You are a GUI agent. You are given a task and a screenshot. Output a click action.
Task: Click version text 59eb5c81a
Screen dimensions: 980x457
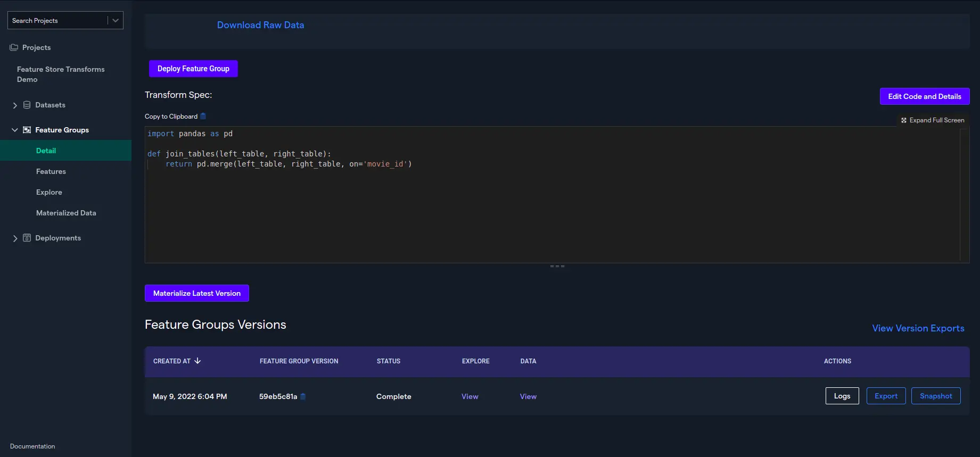278,396
